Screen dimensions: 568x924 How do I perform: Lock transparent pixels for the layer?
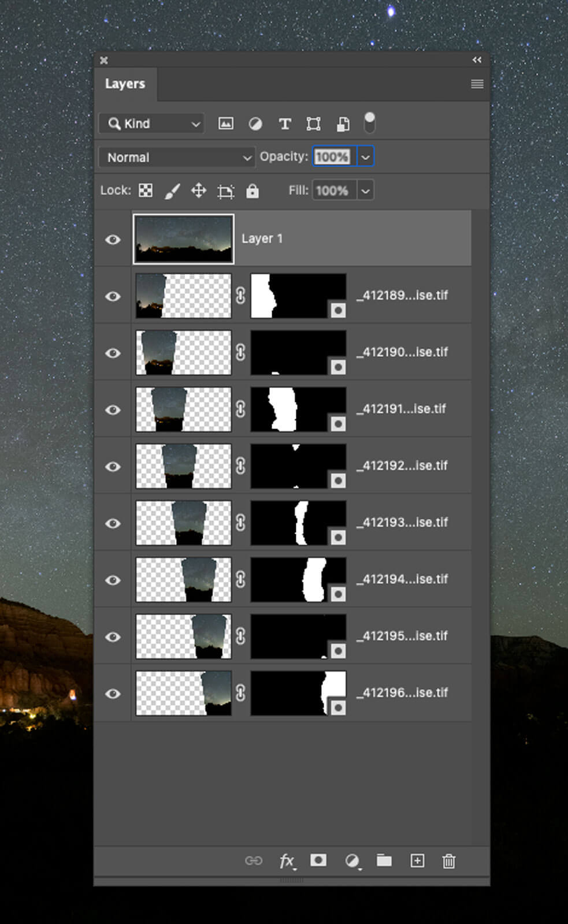coord(146,191)
